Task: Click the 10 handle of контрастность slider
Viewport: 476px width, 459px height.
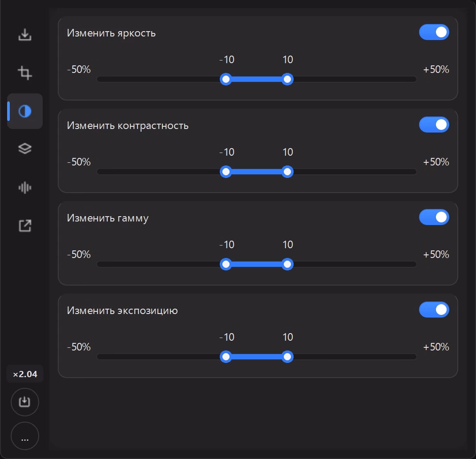Action: pyautogui.click(x=287, y=172)
